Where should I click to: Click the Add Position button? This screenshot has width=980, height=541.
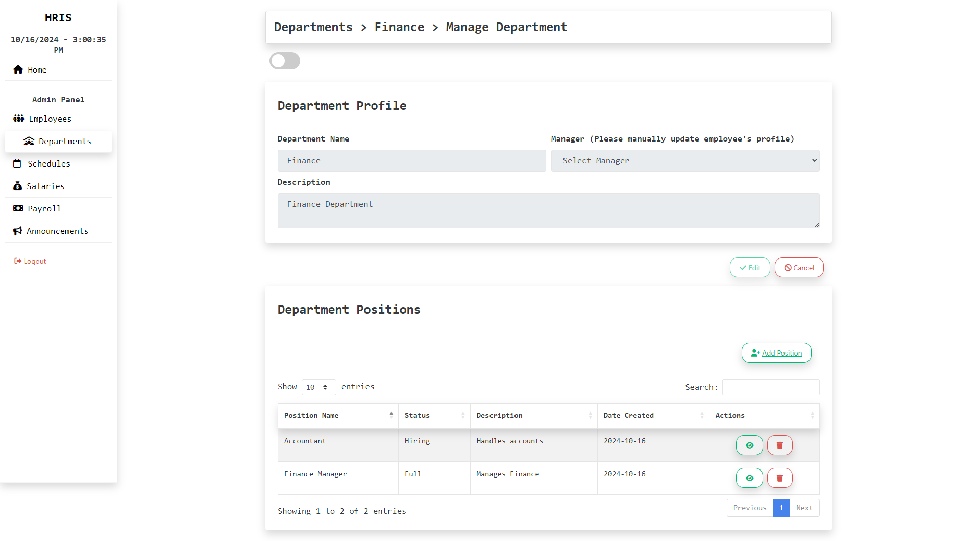(x=776, y=353)
